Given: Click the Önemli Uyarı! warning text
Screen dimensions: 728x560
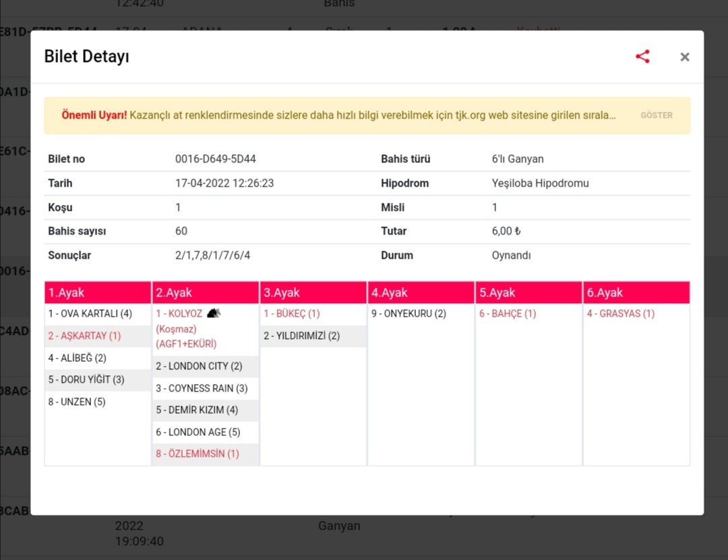Looking at the screenshot, I should [94, 115].
